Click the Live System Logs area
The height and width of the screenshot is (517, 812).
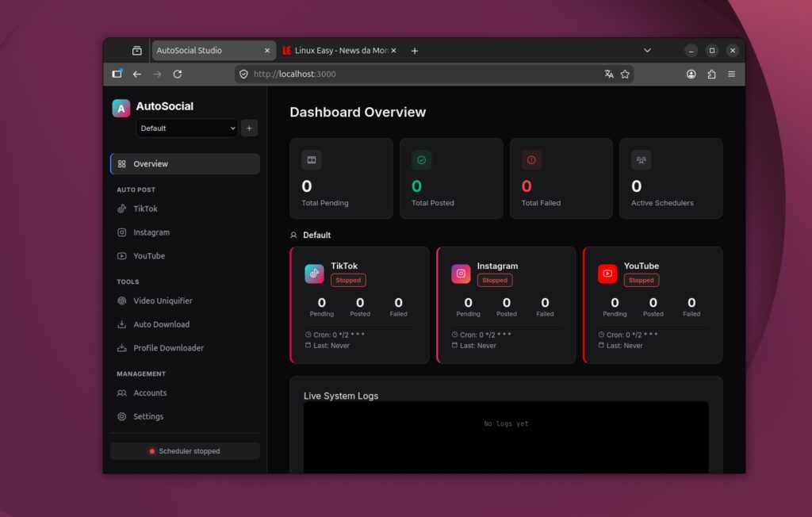point(506,437)
